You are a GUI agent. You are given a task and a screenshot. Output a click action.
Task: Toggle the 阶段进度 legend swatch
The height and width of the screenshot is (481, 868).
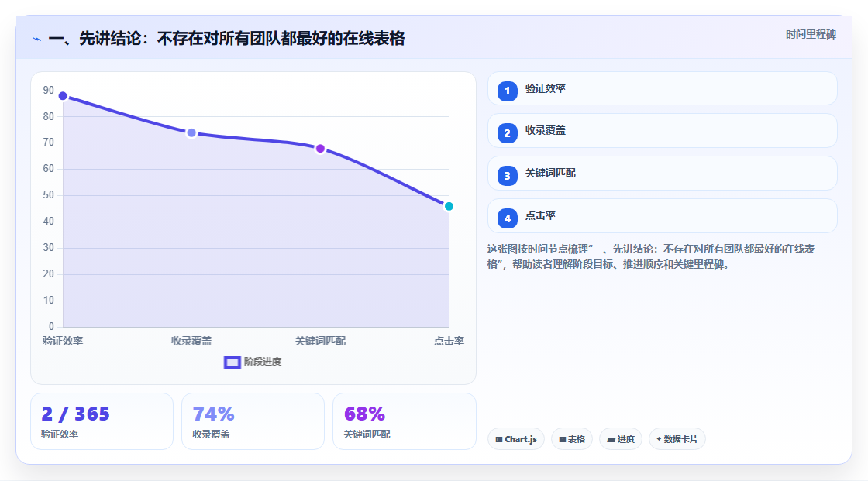tap(232, 362)
